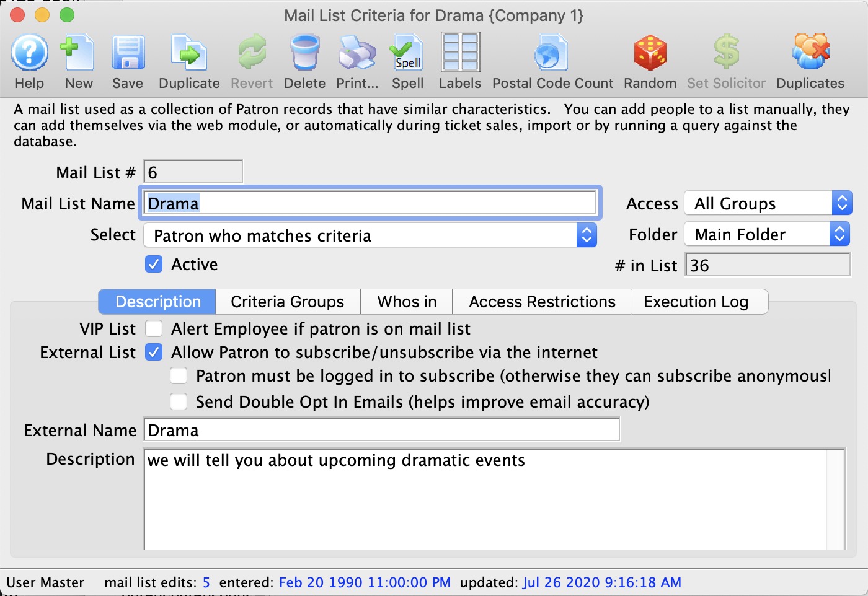
Task: Delete the Drama mail list
Action: click(x=304, y=59)
